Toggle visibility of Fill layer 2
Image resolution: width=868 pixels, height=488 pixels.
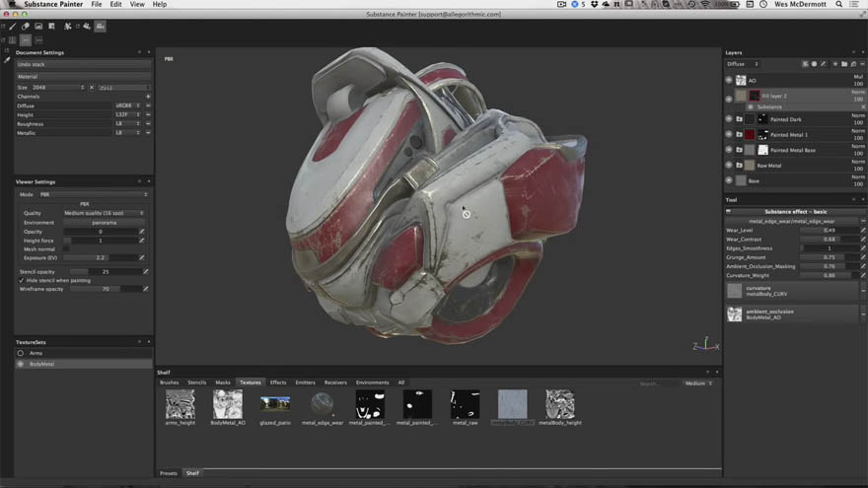(x=729, y=99)
